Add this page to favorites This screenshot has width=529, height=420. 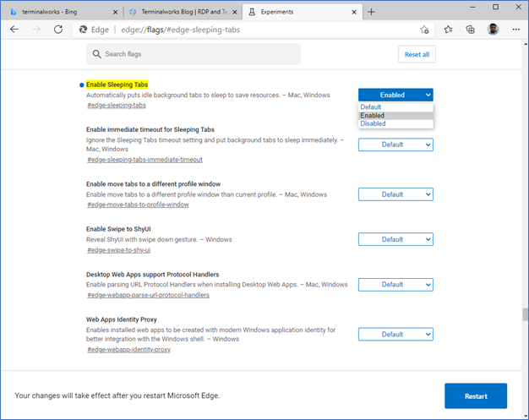(x=424, y=30)
